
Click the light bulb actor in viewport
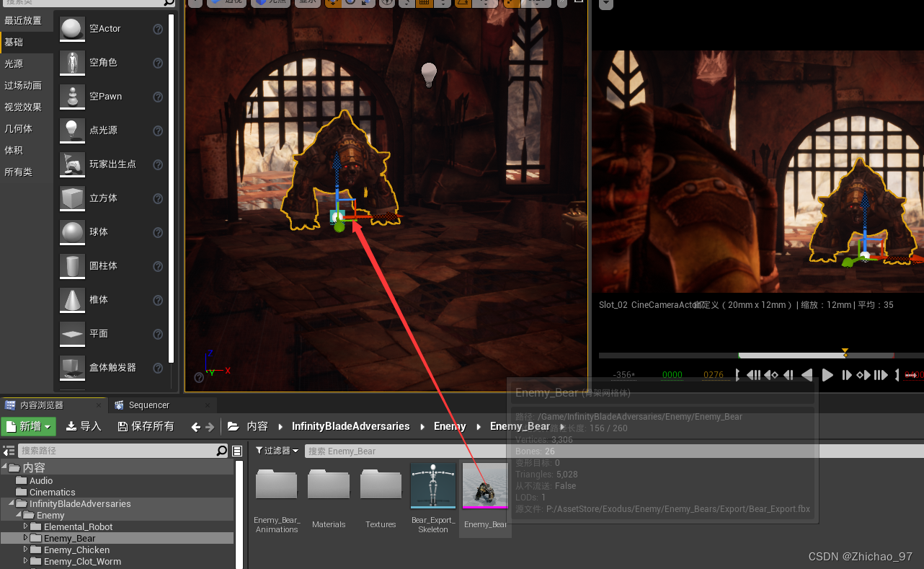pyautogui.click(x=429, y=74)
